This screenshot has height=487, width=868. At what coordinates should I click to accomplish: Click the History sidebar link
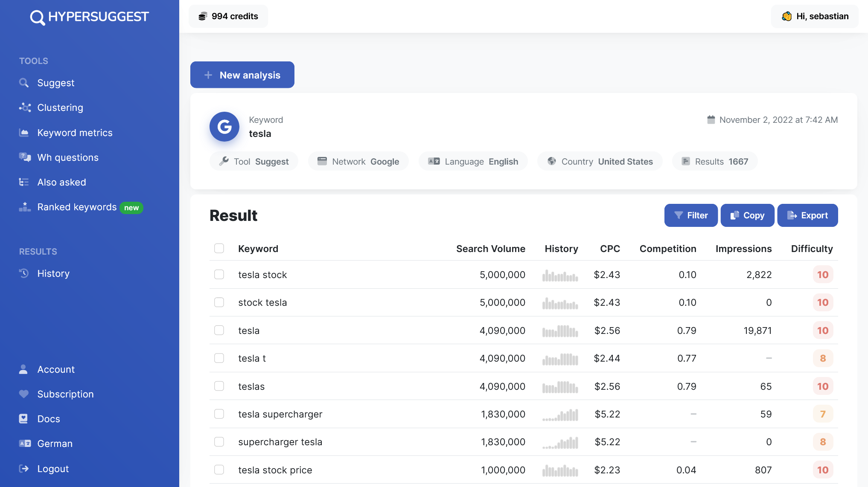pos(53,273)
